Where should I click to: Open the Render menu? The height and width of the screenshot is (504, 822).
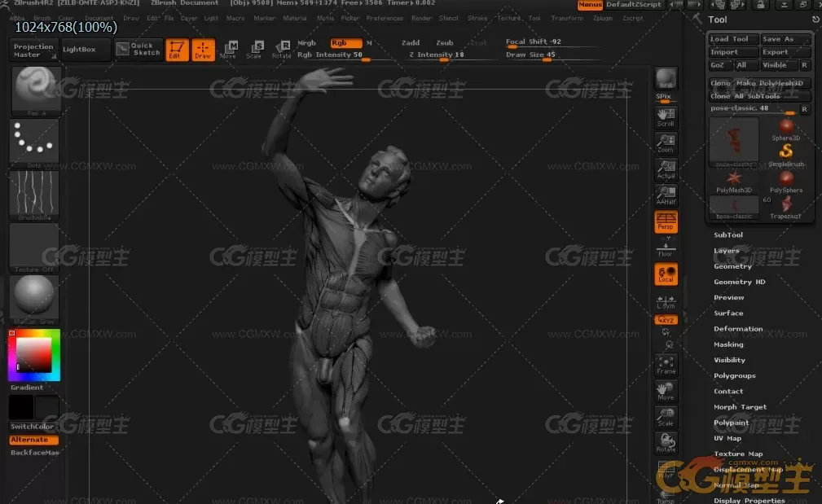421,18
